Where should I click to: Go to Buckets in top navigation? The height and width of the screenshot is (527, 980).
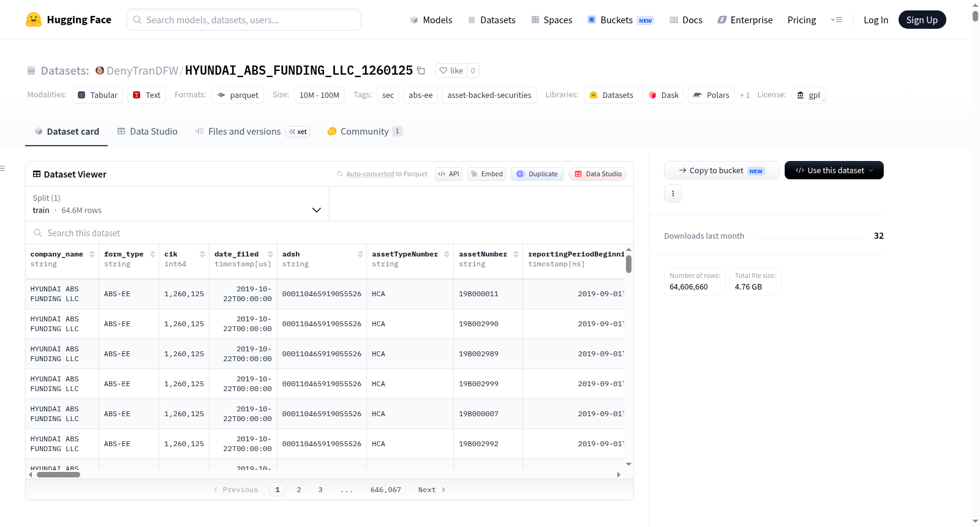tap(620, 20)
